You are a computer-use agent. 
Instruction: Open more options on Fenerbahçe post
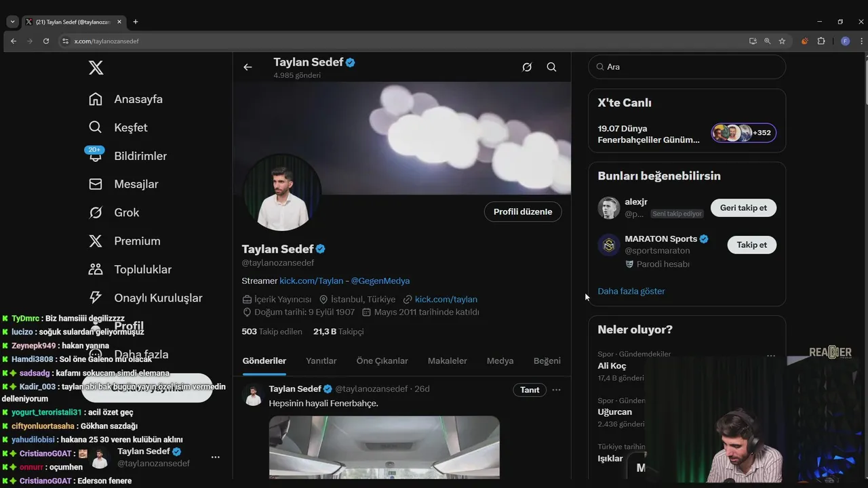556,390
